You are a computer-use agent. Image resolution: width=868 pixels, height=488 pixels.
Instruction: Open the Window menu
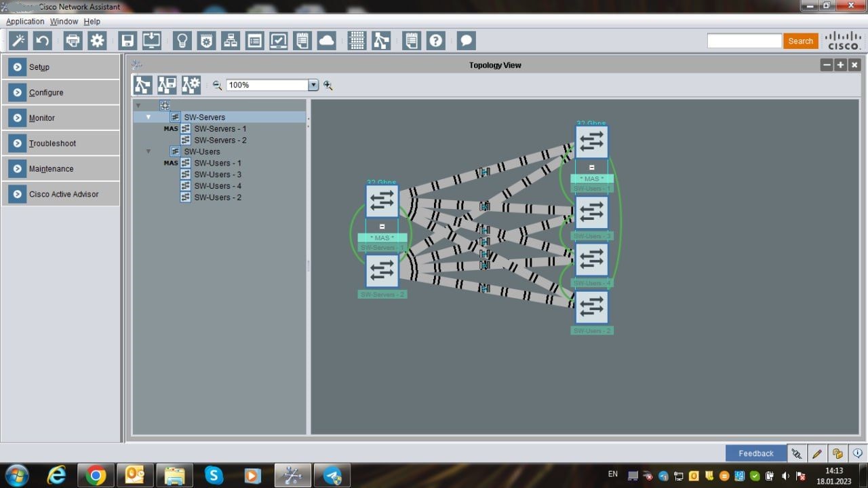[64, 22]
